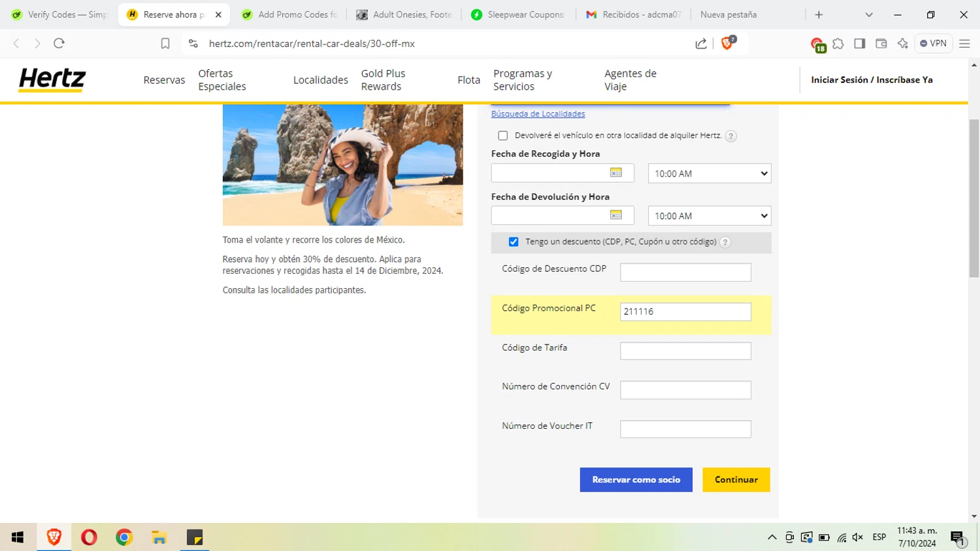Switch to the 'Nueva pestaña' tab
Image resolution: width=980 pixels, height=551 pixels.
(x=749, y=14)
